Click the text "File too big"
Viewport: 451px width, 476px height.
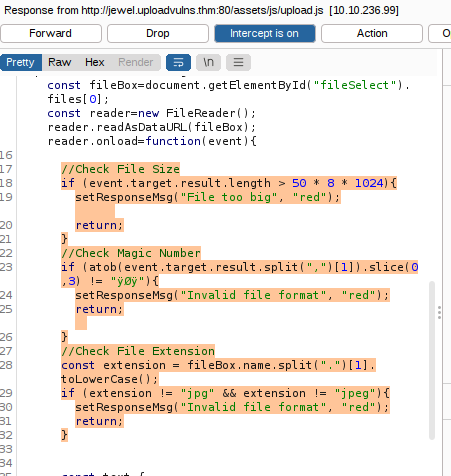[x=229, y=197]
